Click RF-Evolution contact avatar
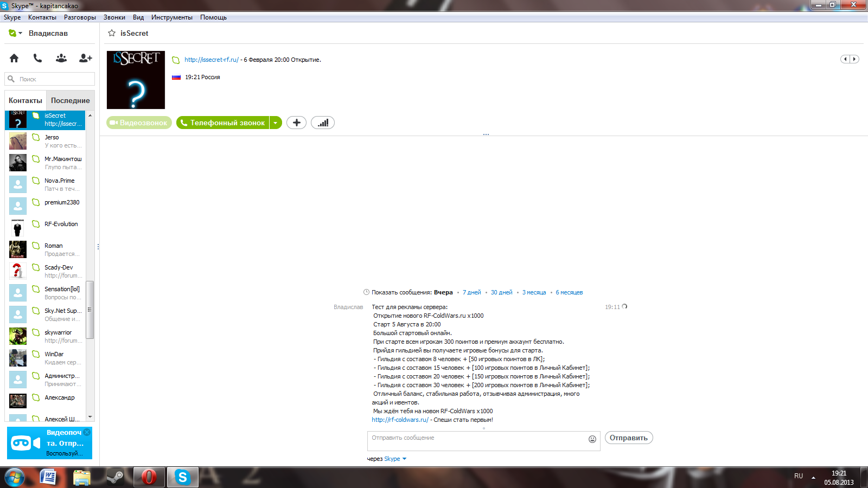Image resolution: width=868 pixels, height=488 pixels. pyautogui.click(x=18, y=228)
